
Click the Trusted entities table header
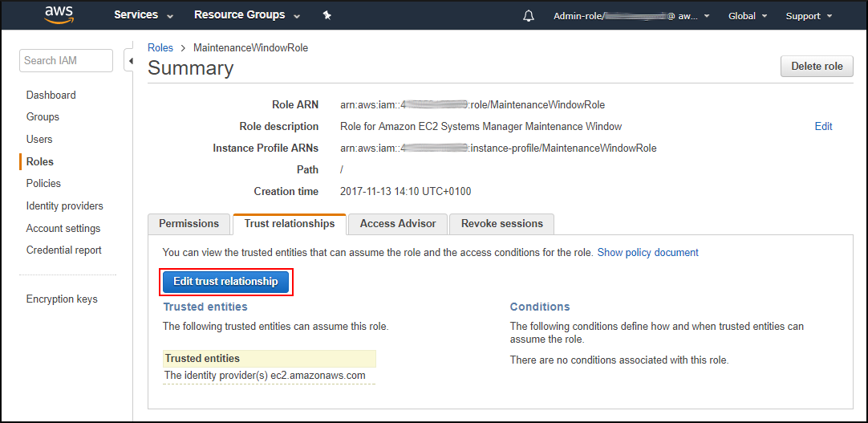point(269,358)
